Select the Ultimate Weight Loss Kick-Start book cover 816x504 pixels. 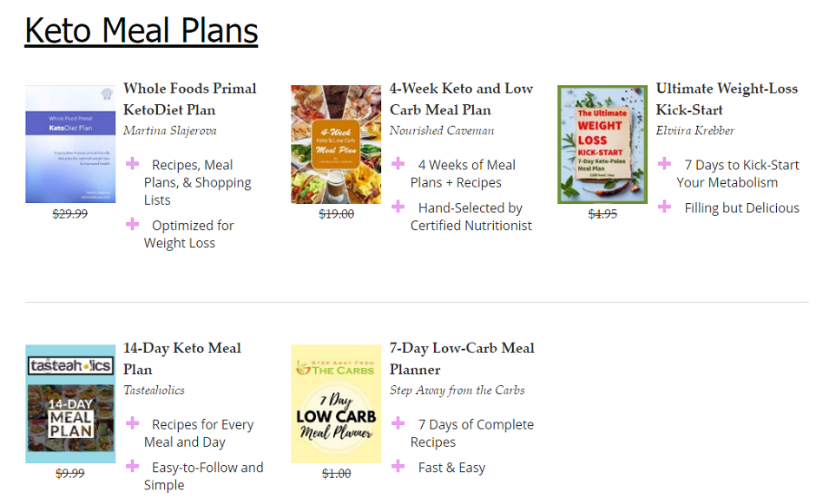pyautogui.click(x=602, y=144)
